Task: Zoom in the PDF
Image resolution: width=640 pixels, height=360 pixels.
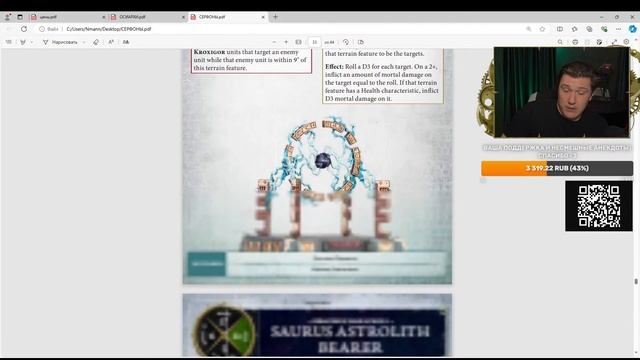Action: (286, 42)
